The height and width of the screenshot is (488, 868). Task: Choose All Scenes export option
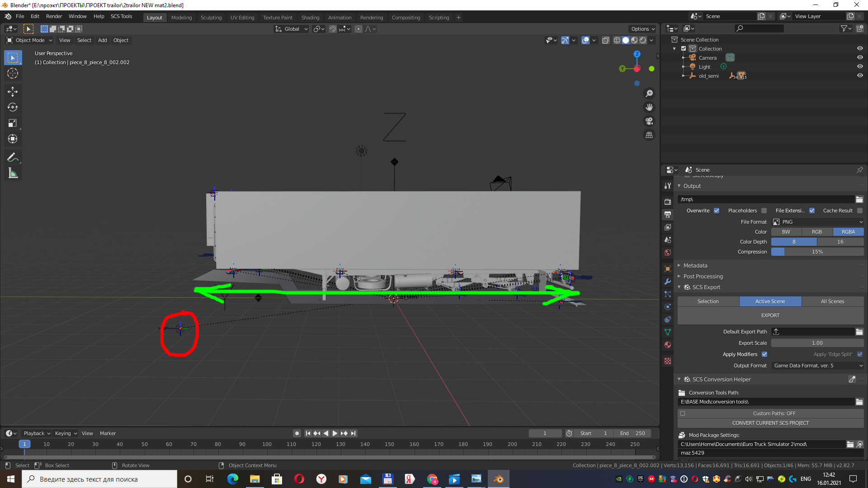(x=833, y=301)
